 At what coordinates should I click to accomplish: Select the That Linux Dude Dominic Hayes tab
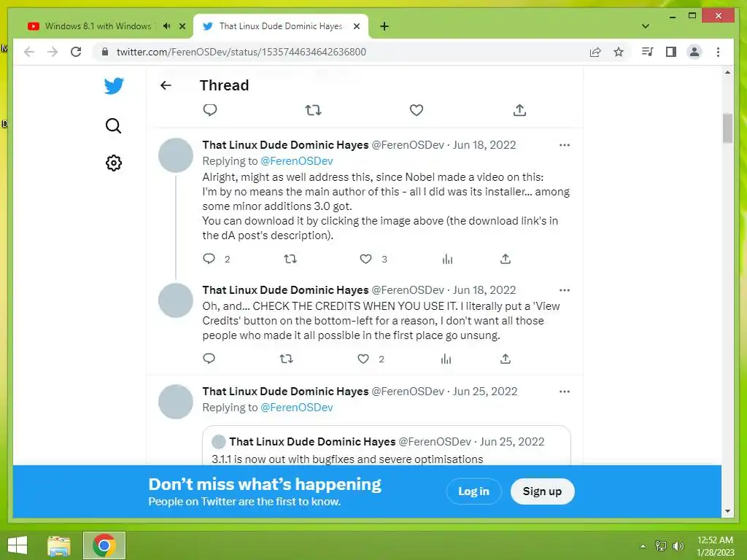(281, 26)
